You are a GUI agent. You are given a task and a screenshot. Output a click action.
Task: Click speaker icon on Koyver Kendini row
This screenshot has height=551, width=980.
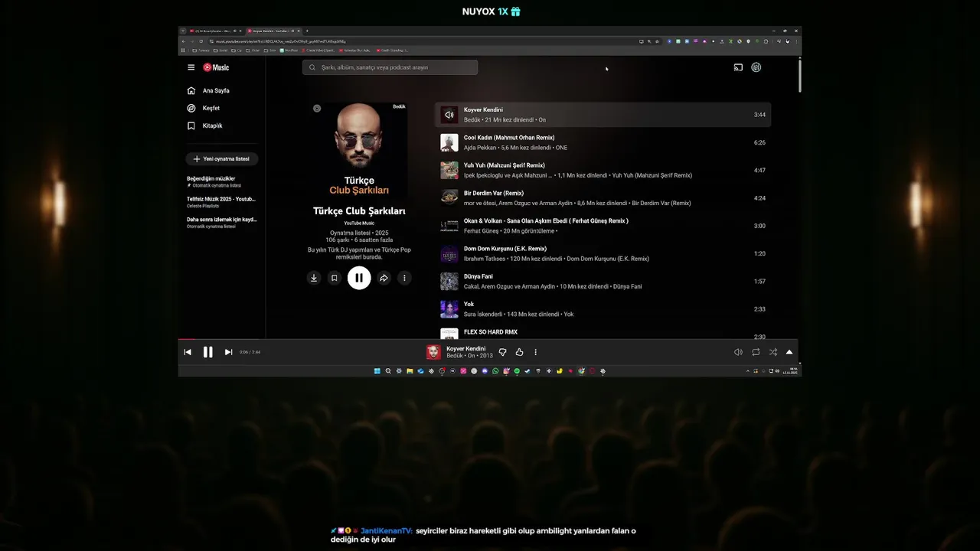pyautogui.click(x=449, y=115)
